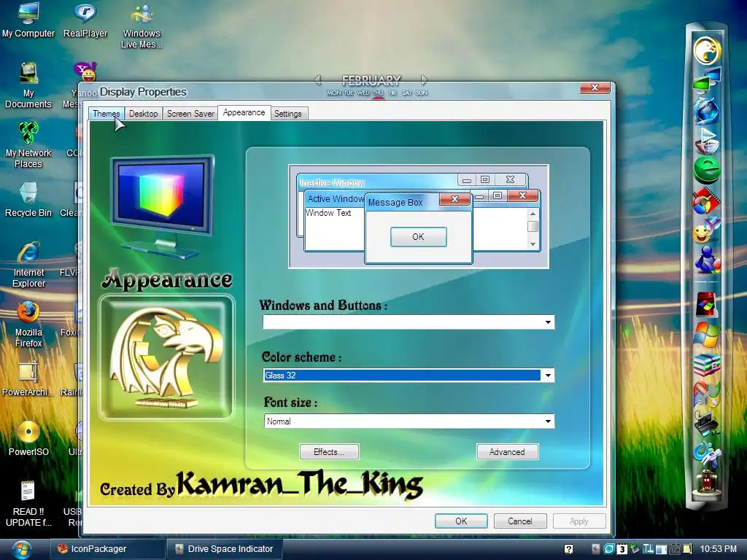This screenshot has height=560, width=747.
Task: Open the Recycle Bin icon
Action: click(x=28, y=200)
